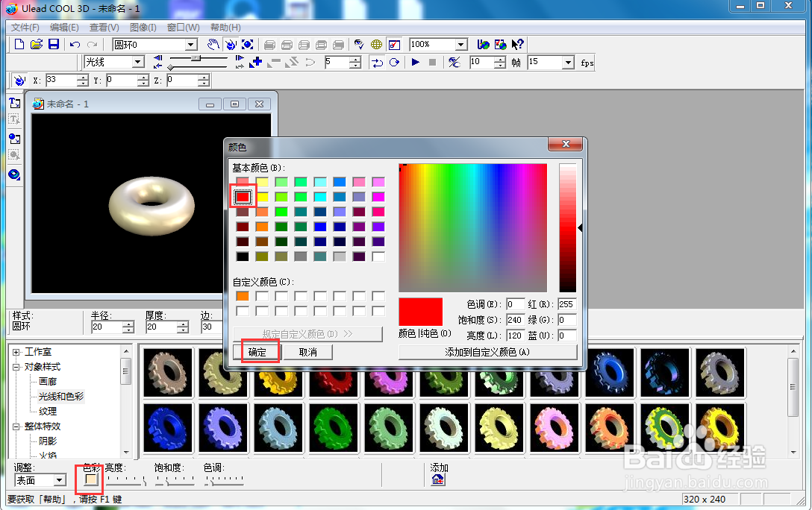
Task: Click the percent frame setting icon
Action: click(455, 63)
